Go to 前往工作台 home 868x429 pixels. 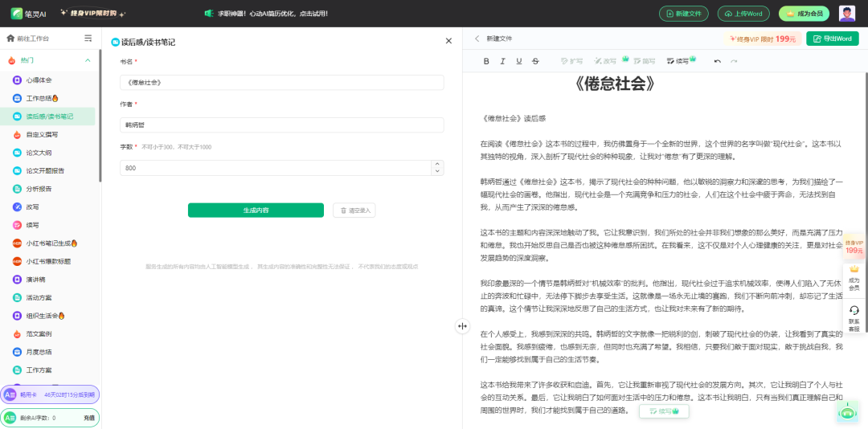pos(28,39)
